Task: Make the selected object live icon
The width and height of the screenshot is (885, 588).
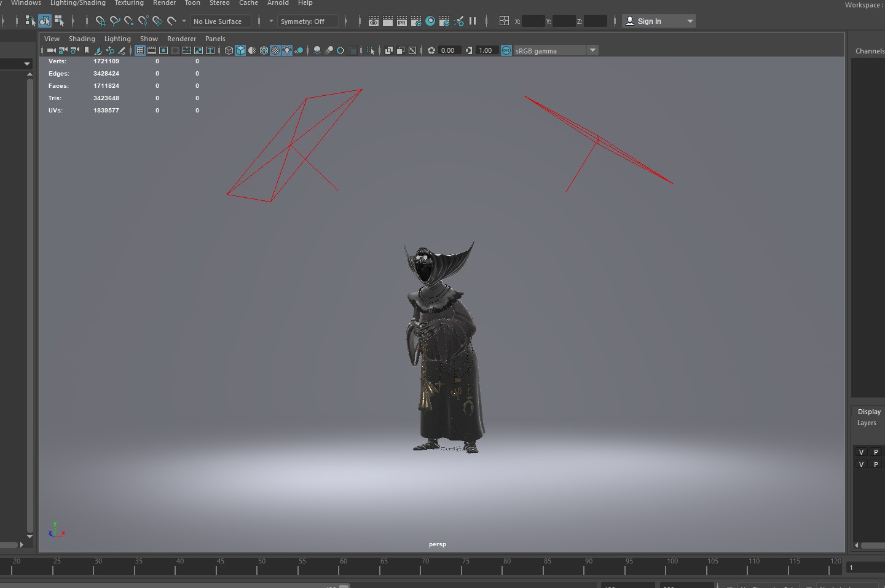Action: click(172, 21)
